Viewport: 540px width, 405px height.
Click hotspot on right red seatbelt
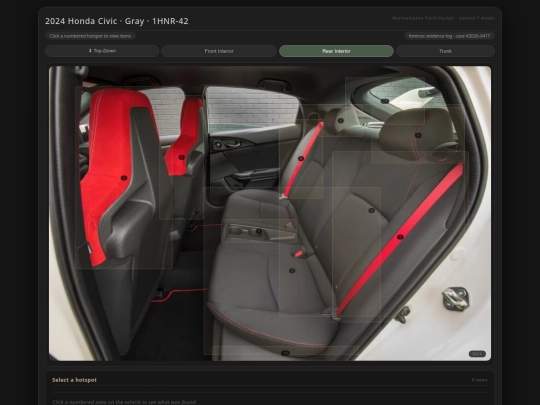pos(400,237)
